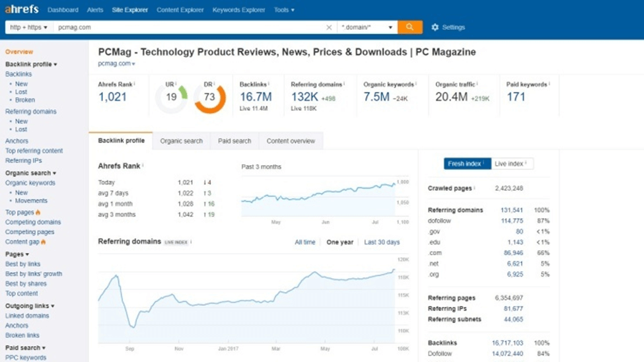
Task: Click the info icon next to Paid keywords
Action: click(x=549, y=85)
